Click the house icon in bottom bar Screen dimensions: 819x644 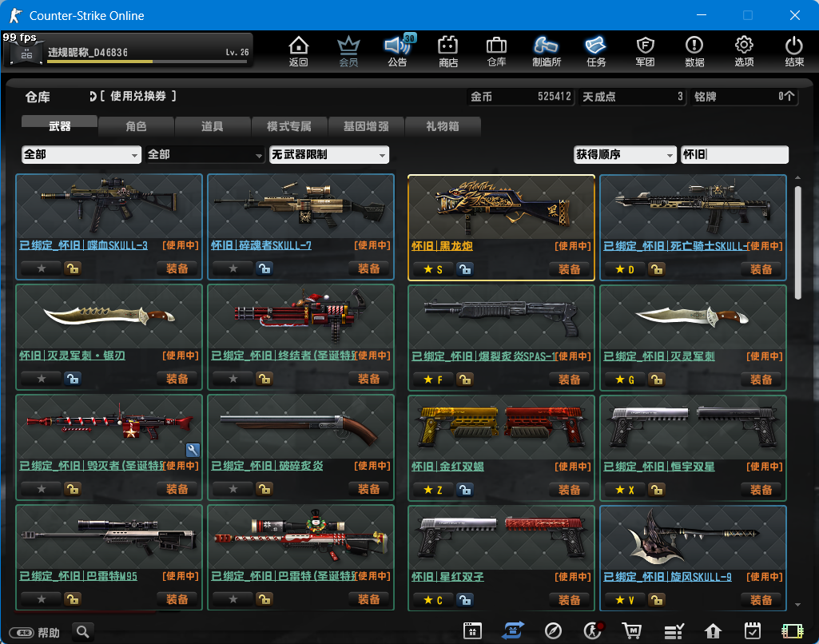713,631
